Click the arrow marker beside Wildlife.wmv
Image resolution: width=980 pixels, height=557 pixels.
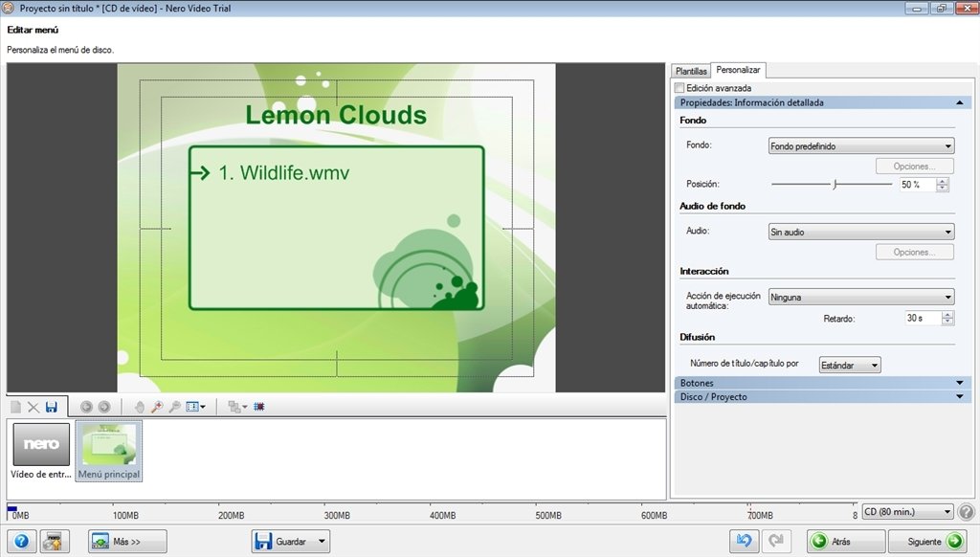[x=200, y=172]
